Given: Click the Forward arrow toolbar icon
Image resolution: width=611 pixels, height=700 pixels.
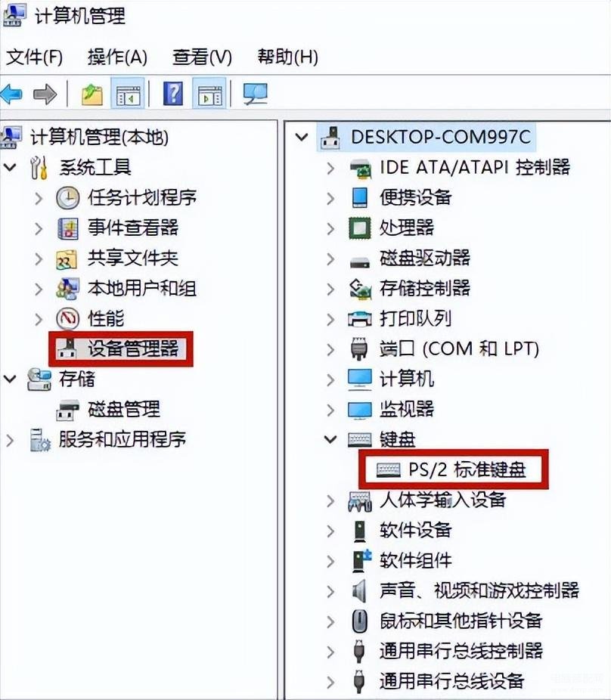Looking at the screenshot, I should pos(45,94).
